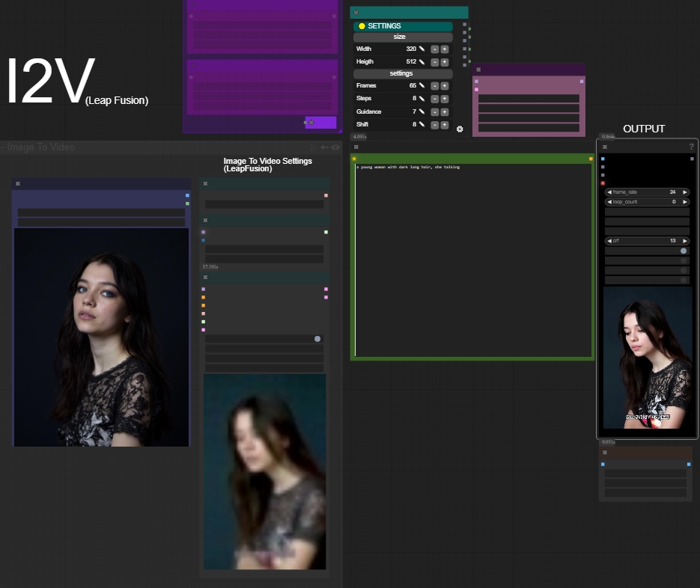Click the red input dot on OUTPUT node
Viewport: 700px width, 588px height.
[603, 183]
